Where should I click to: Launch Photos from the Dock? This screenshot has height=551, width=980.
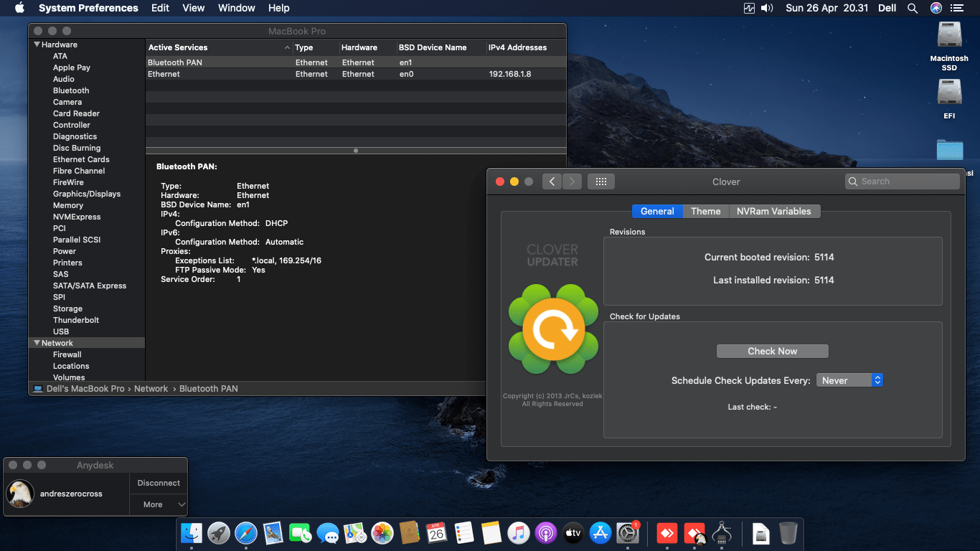(382, 533)
